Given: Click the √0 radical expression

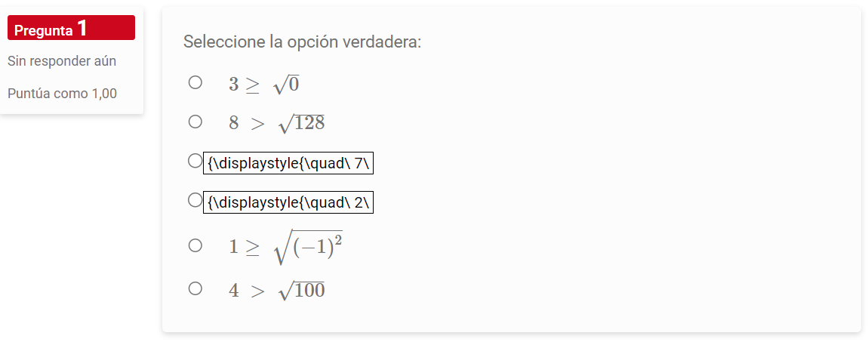Looking at the screenshot, I should [x=287, y=85].
